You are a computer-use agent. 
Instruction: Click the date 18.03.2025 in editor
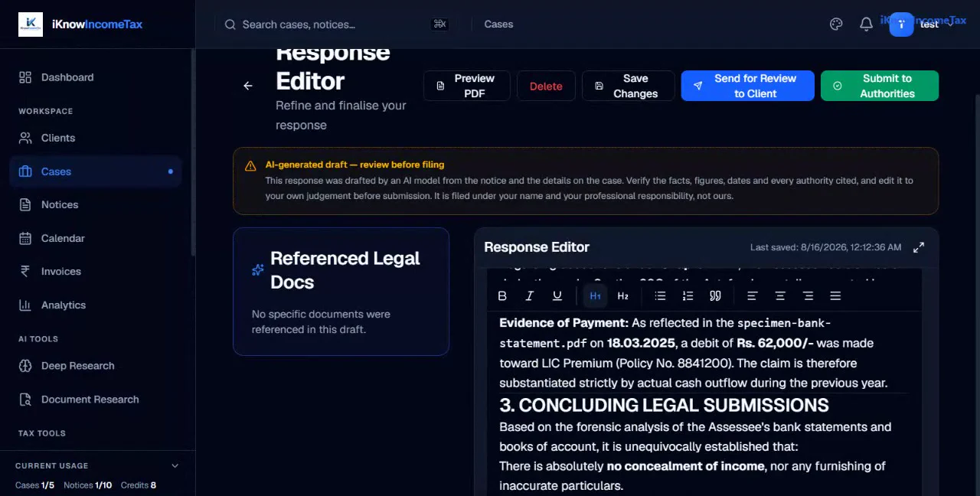click(642, 343)
